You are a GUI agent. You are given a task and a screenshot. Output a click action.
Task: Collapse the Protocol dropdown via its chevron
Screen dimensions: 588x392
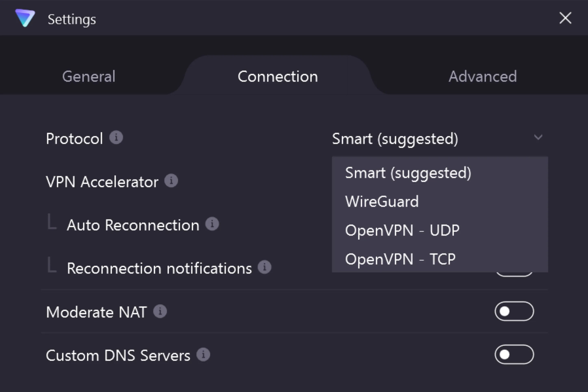(x=539, y=137)
